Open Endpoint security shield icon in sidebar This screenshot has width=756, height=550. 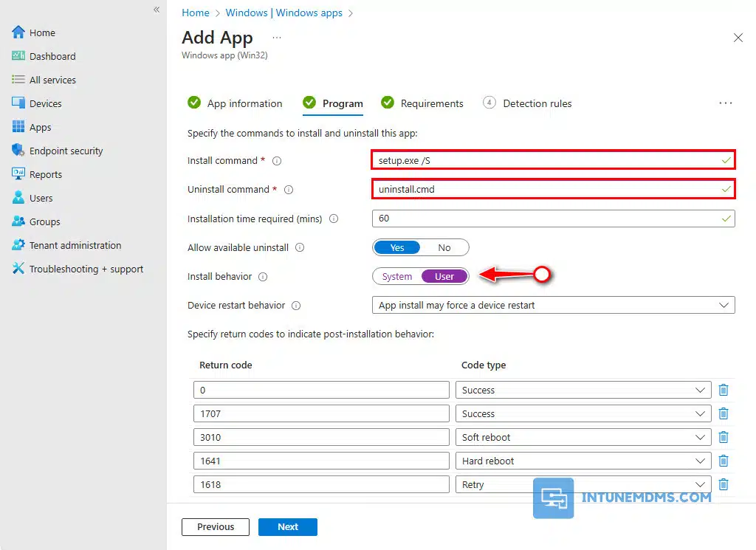(18, 151)
